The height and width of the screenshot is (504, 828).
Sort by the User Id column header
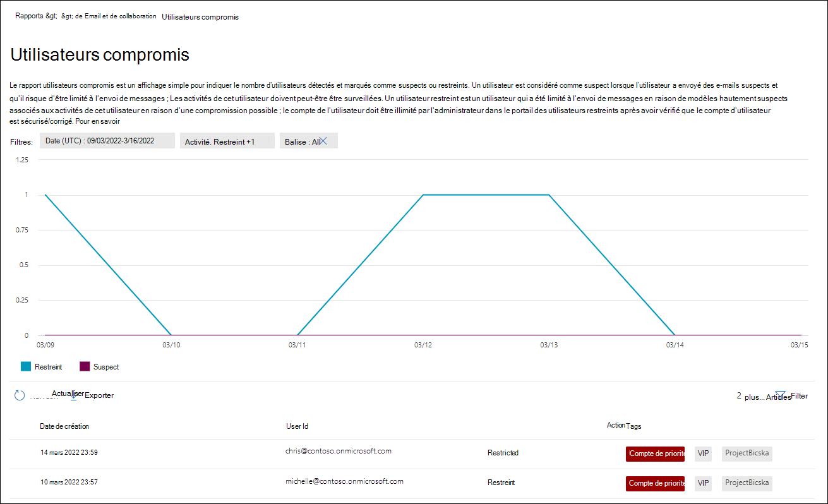(297, 426)
